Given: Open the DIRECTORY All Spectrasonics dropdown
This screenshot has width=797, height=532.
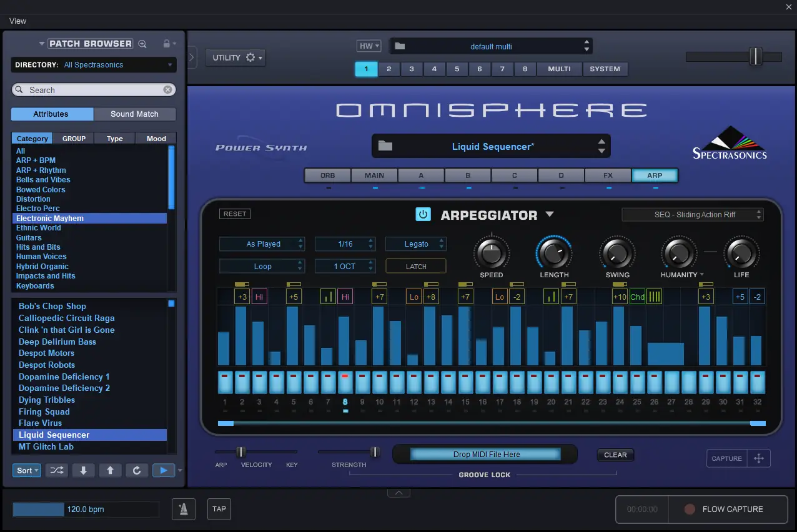Looking at the screenshot, I should click(94, 64).
